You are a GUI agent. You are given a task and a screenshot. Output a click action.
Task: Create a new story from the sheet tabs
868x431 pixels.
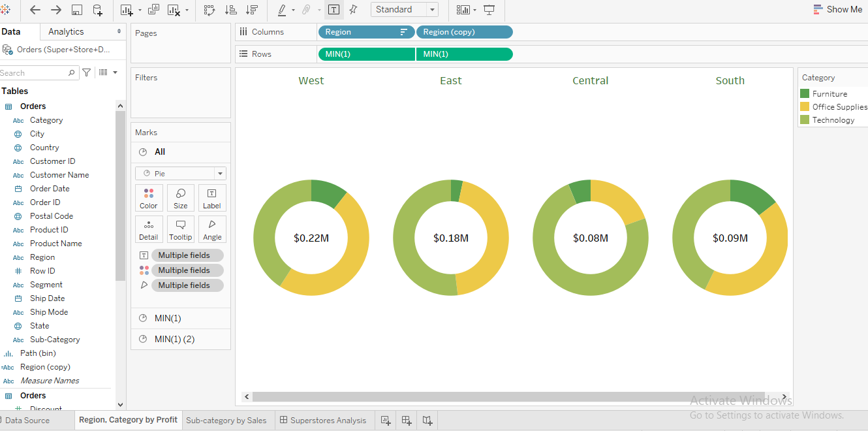click(x=427, y=421)
